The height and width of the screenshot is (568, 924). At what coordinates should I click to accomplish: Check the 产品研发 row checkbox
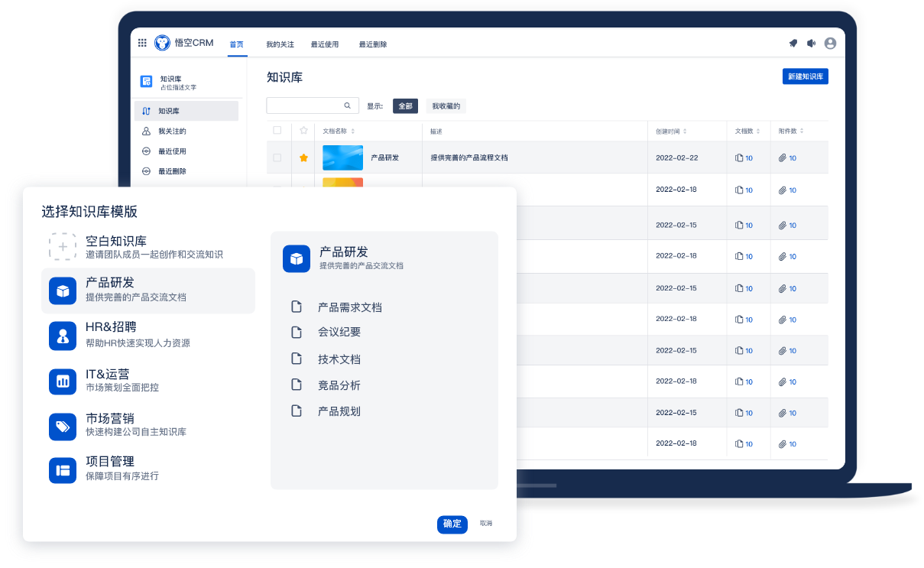pyautogui.click(x=277, y=157)
